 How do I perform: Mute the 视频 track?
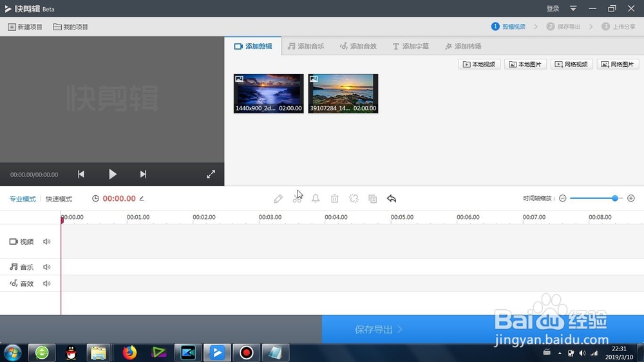tap(47, 242)
